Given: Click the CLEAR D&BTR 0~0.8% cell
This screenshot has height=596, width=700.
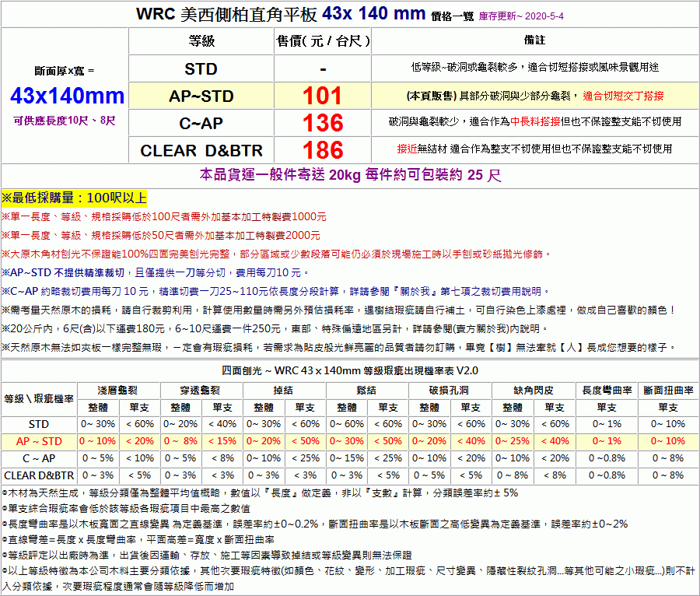Looking at the screenshot, I should 607,475.
